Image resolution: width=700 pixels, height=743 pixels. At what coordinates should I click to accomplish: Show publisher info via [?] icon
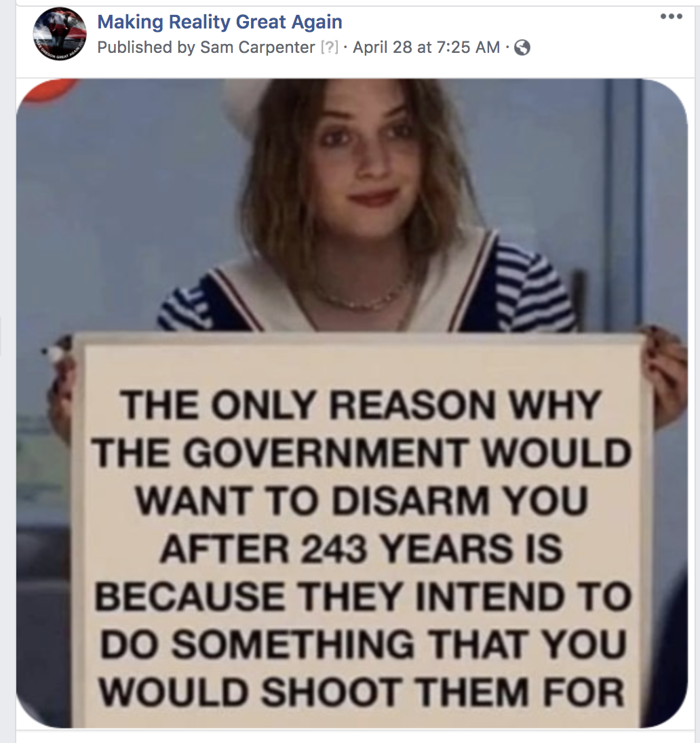click(x=330, y=47)
